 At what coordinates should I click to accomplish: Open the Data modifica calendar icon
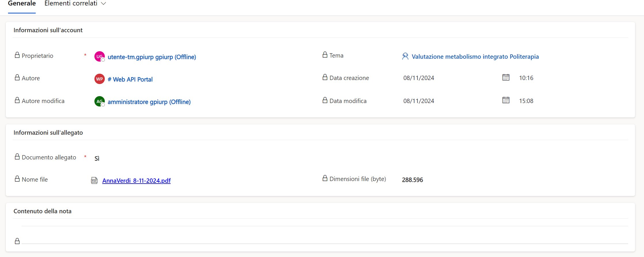(506, 100)
